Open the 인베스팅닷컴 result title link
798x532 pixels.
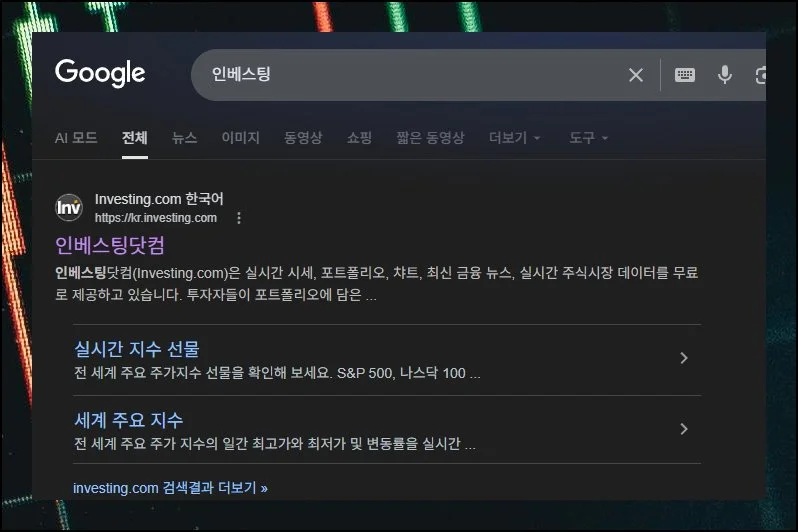pos(110,245)
